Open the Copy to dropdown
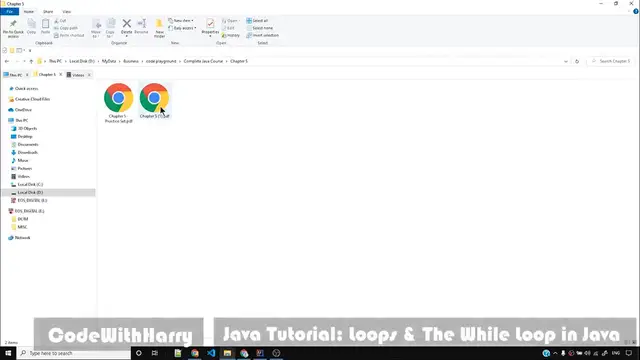 click(110, 29)
